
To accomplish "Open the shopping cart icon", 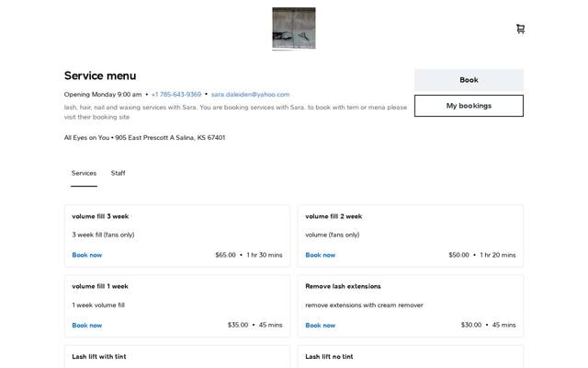I will pos(520,29).
